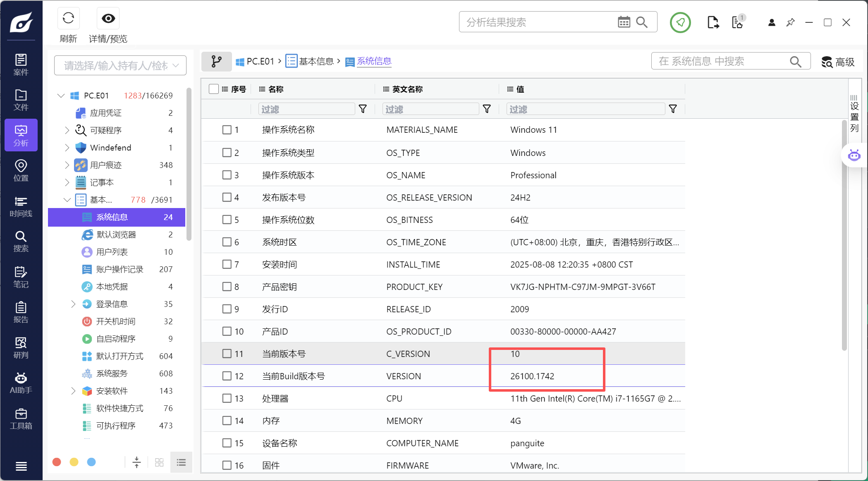Open the 搜索 sidebar section

[21, 241]
